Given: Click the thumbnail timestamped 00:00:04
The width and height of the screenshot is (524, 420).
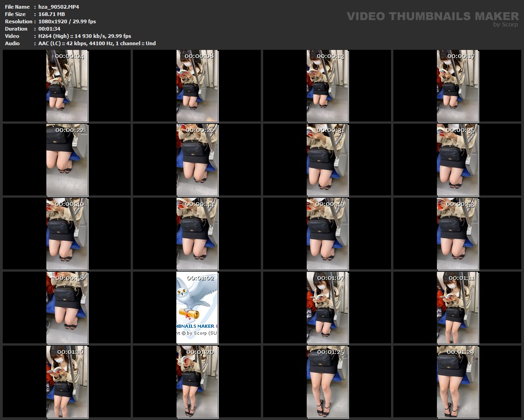Looking at the screenshot, I should coord(67,86).
